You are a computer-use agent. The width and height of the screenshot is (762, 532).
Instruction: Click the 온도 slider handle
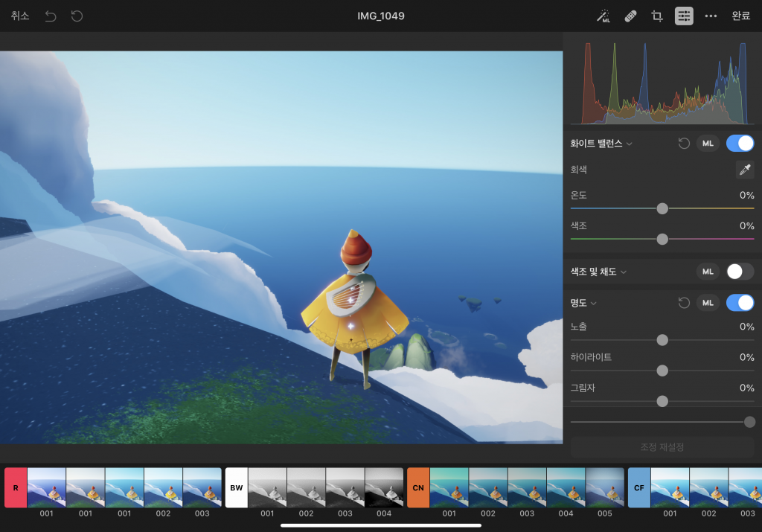pyautogui.click(x=662, y=208)
